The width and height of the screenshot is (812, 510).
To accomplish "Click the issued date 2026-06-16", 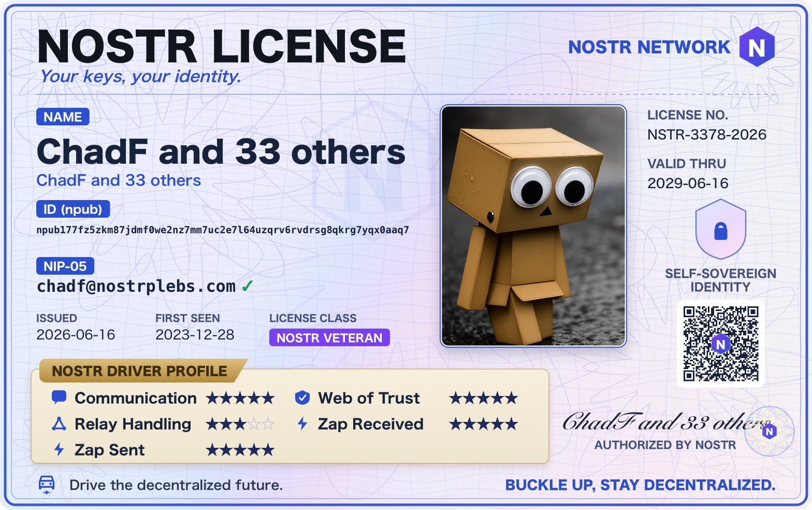I will (76, 335).
